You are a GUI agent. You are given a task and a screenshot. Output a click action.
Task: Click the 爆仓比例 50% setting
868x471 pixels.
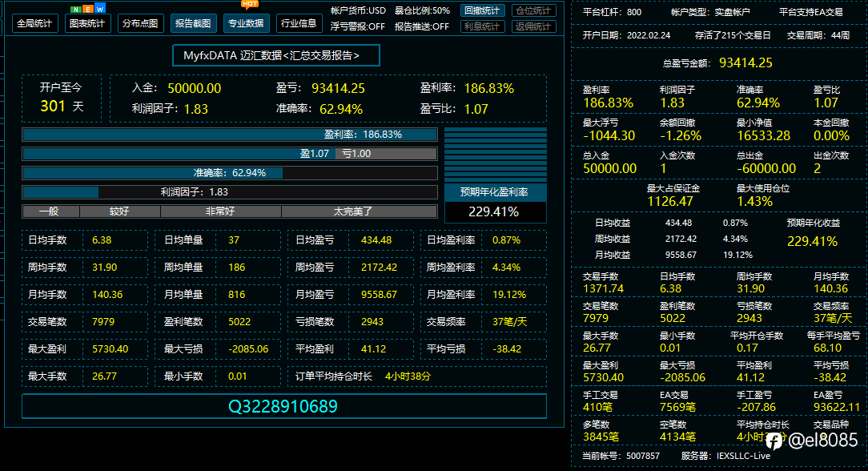(x=422, y=10)
